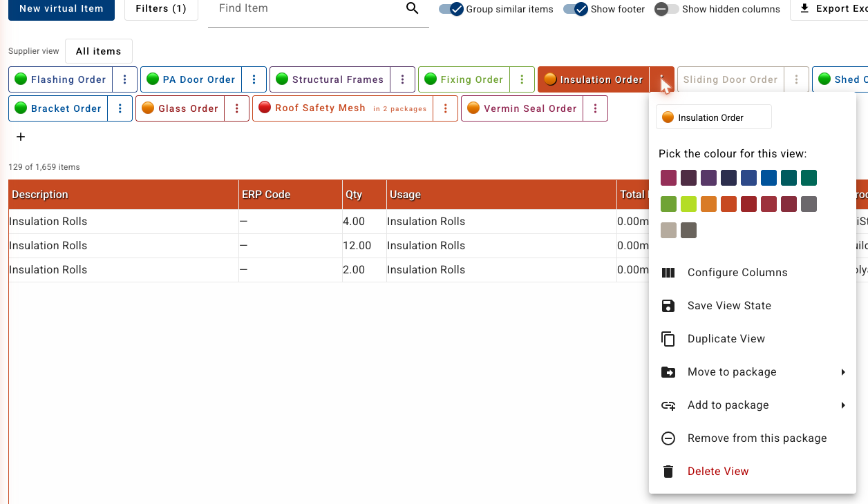
Task: Pick the teal green colour swatch
Action: [809, 178]
